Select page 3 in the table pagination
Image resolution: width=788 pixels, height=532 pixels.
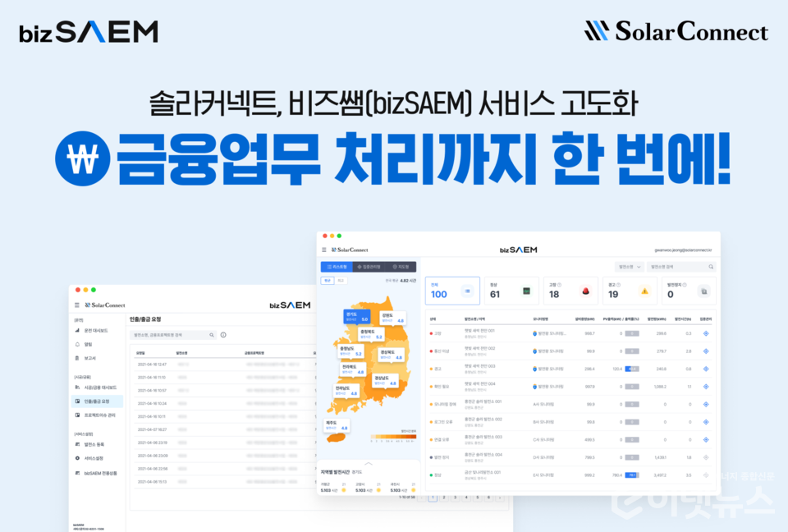[456, 498]
